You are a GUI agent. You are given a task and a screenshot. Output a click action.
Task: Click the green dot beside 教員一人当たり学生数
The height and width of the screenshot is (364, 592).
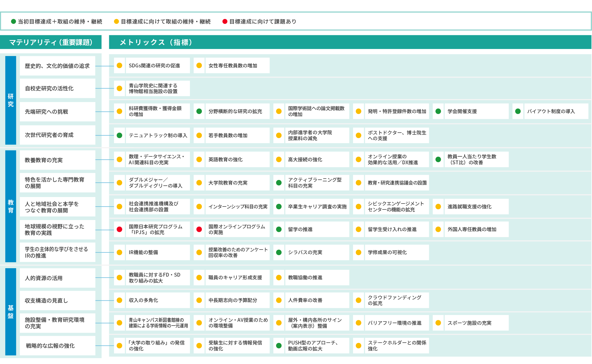[x=438, y=159]
